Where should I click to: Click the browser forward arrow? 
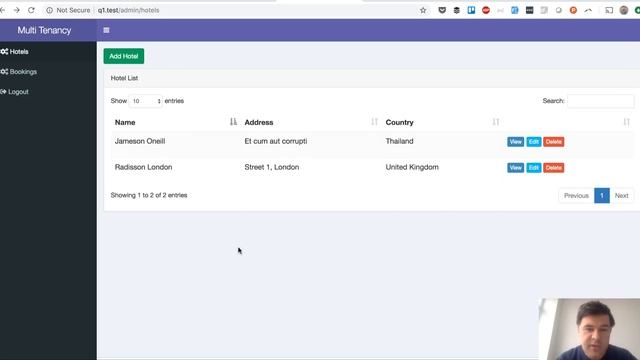17,10
